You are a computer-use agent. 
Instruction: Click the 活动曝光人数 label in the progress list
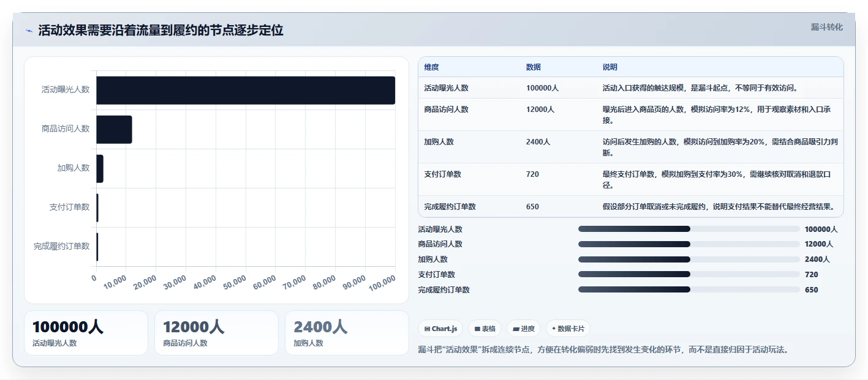click(440, 229)
